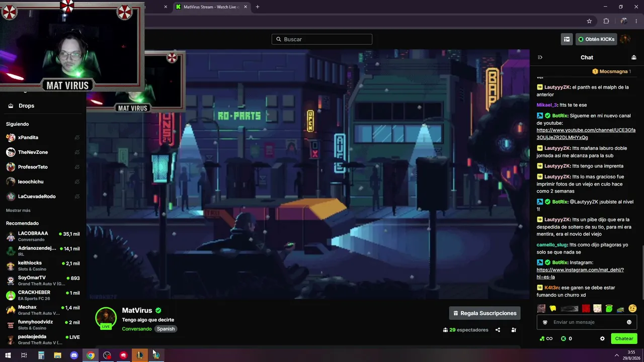644x362 pixels.
Task: Click the Enviar un mensaje input
Action: [587, 322]
